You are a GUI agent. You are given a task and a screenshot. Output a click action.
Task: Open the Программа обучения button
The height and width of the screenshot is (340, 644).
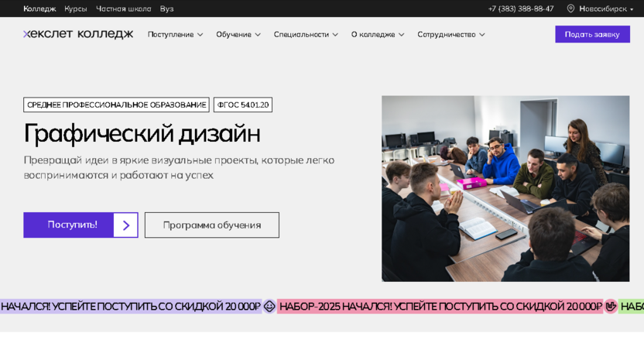pyautogui.click(x=212, y=225)
